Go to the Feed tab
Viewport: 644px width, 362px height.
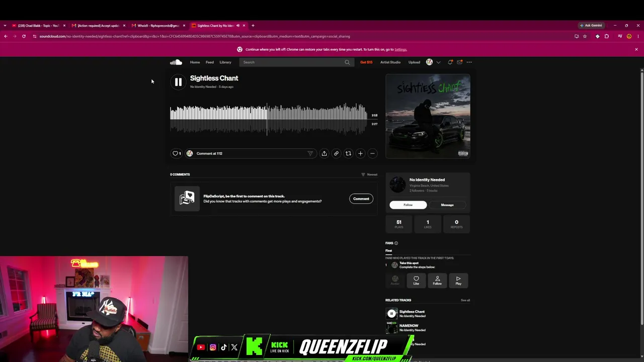(x=210, y=62)
